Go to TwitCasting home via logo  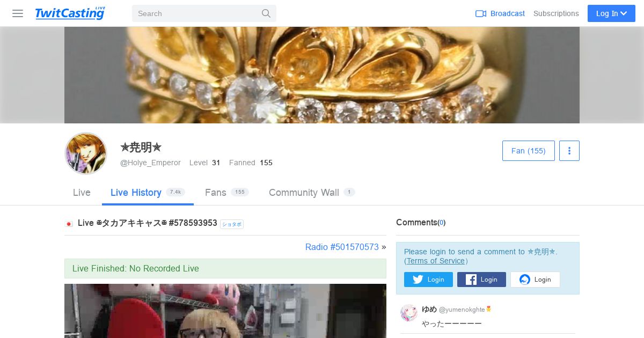(x=70, y=13)
